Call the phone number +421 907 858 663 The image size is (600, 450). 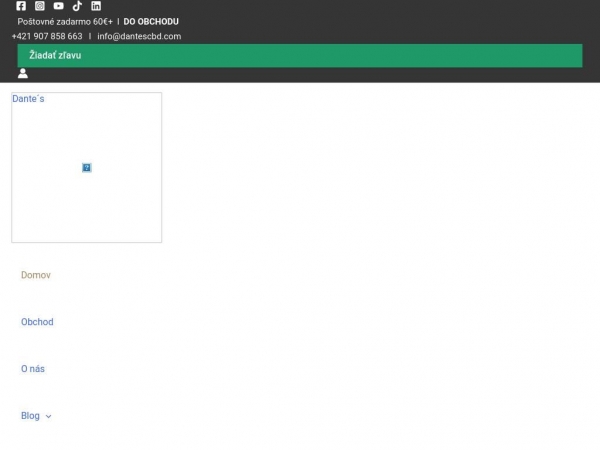click(x=47, y=36)
